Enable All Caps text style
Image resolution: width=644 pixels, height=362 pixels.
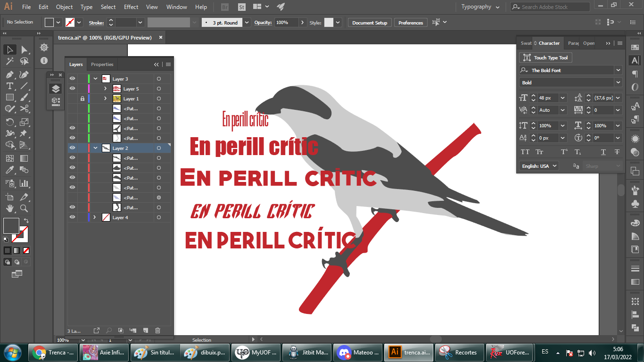525,152
